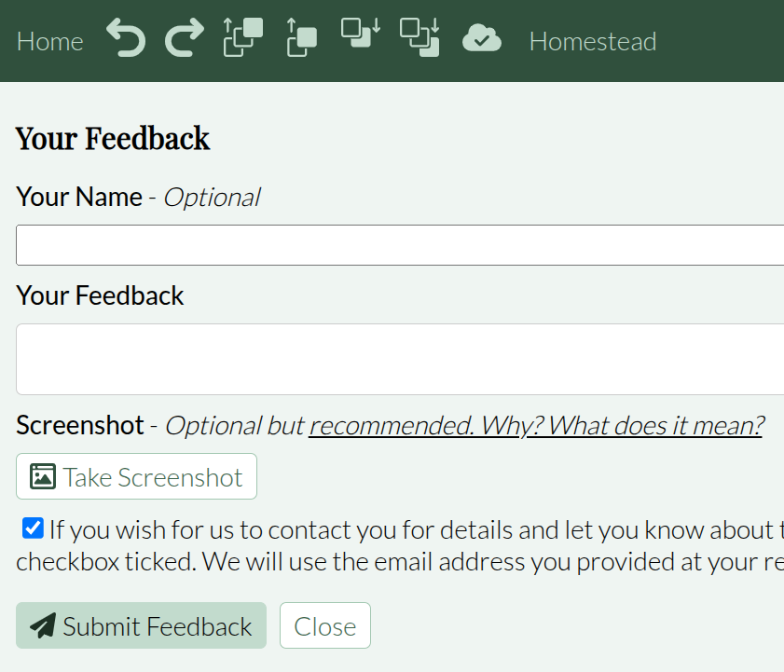Untick the contact me checkbox
The image size is (784, 672).
(x=33, y=528)
